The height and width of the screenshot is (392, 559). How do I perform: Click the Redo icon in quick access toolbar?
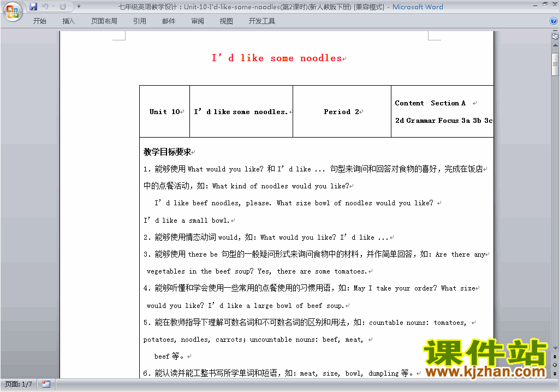63,7
